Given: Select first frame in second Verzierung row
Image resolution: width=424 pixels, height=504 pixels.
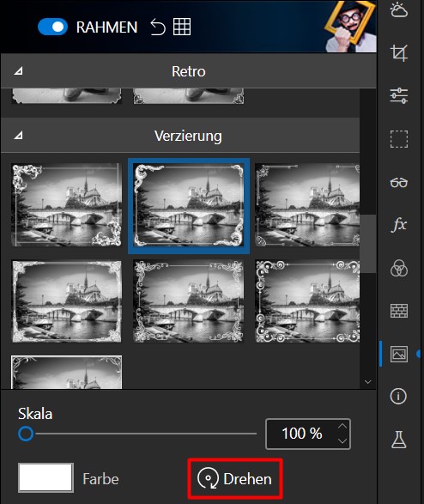Looking at the screenshot, I should click(x=66, y=301).
